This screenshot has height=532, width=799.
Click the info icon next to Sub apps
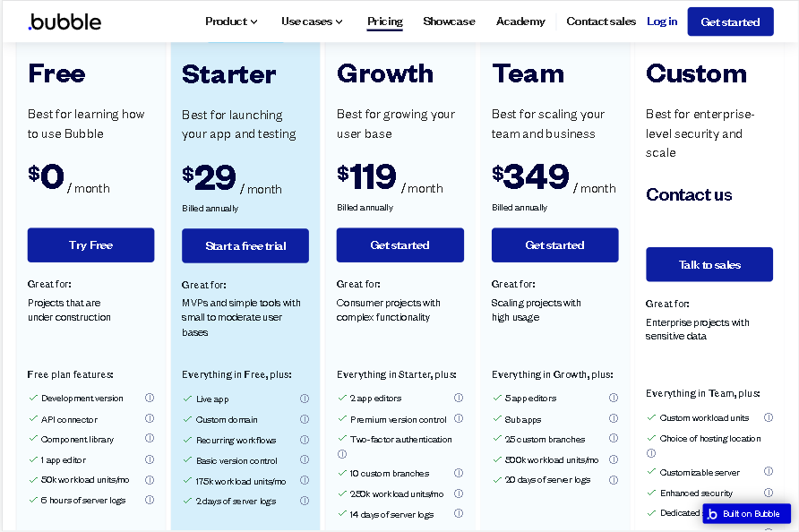614,418
